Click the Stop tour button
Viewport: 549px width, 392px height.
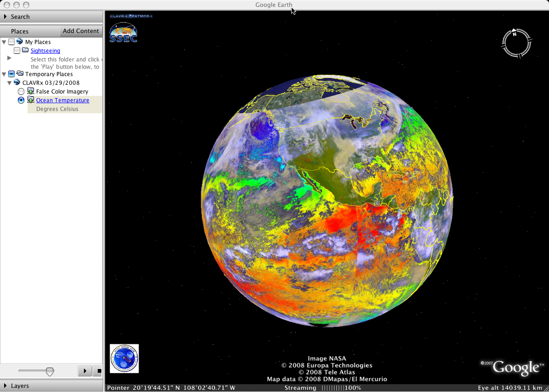(98, 370)
